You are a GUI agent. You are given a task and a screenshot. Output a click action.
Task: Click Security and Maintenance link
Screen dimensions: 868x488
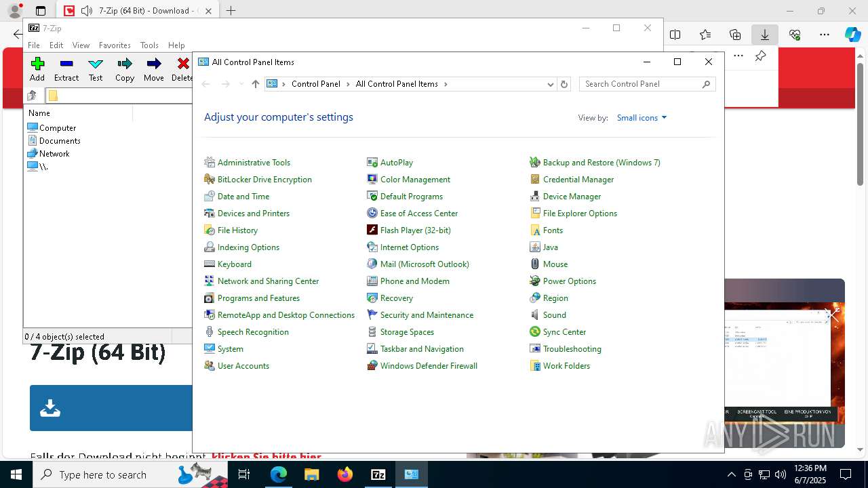pyautogui.click(x=427, y=315)
